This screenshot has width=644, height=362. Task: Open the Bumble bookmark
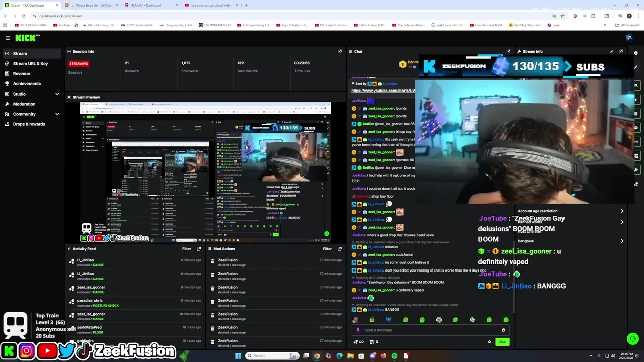point(526,25)
